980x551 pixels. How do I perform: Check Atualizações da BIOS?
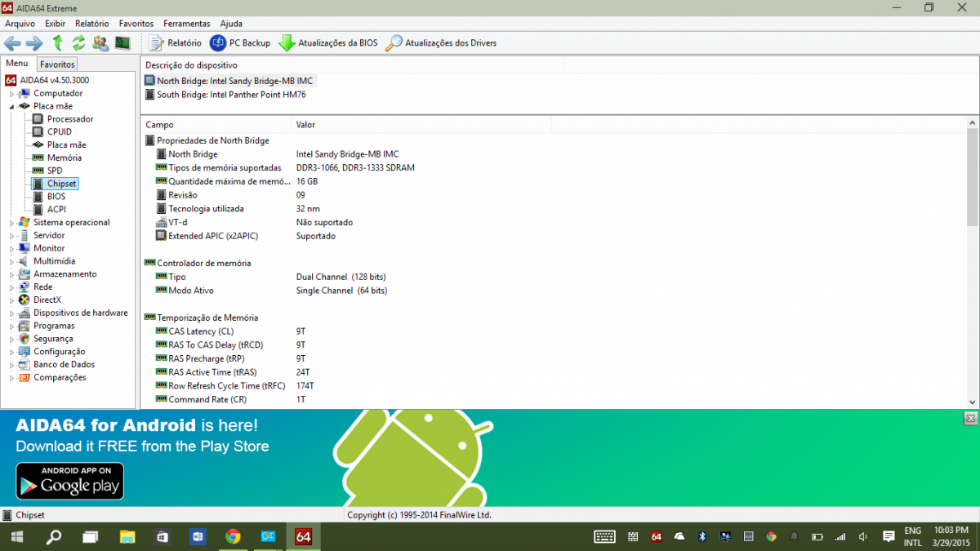tap(328, 42)
